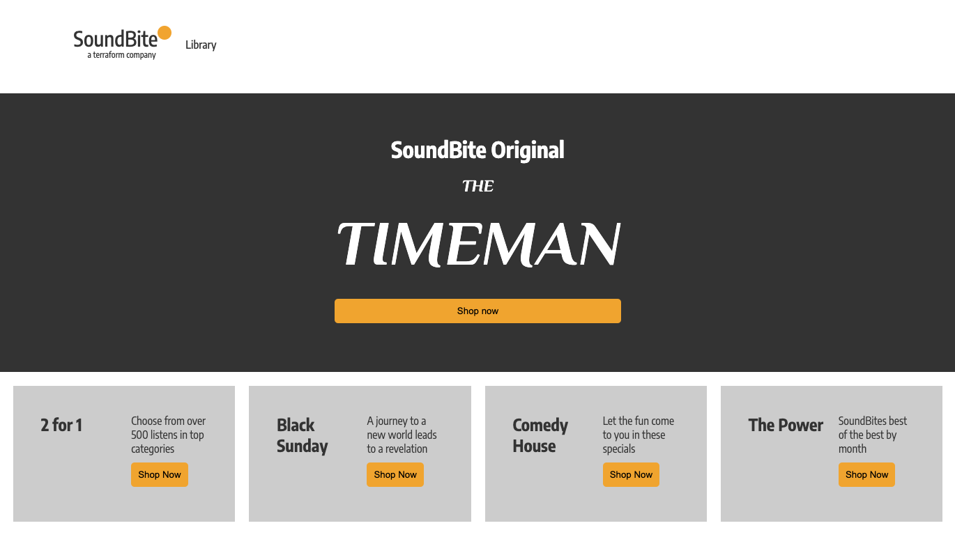Click the orange dot in the logo
This screenshot has height=560, width=955.
click(x=165, y=33)
